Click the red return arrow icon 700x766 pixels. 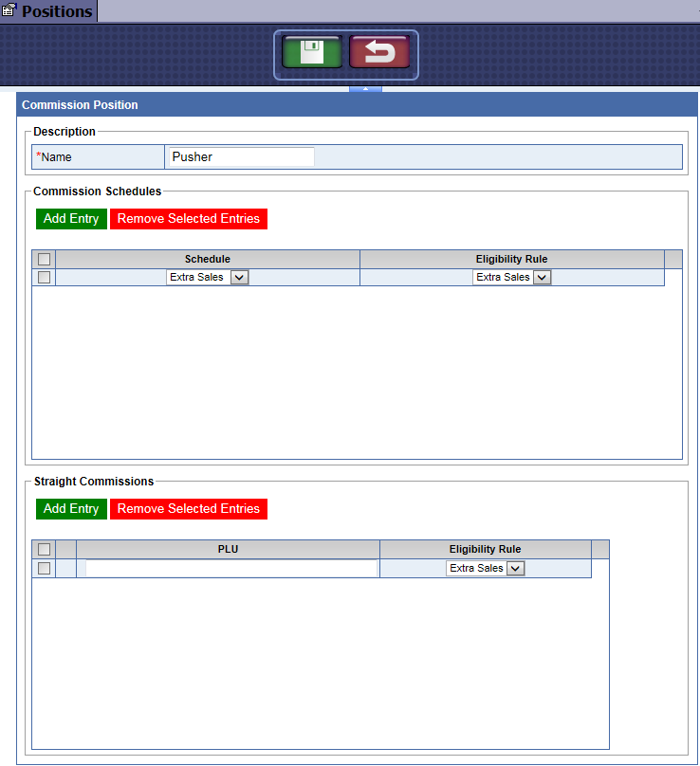click(379, 52)
